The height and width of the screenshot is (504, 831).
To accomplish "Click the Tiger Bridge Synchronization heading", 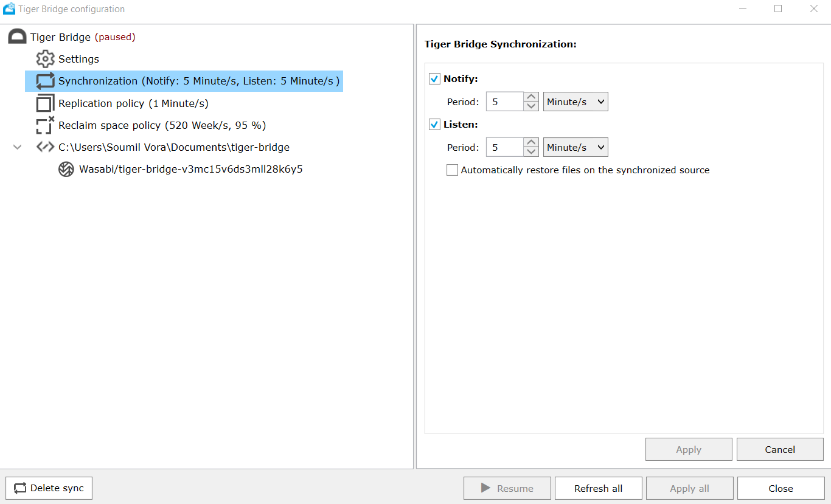I will [500, 44].
